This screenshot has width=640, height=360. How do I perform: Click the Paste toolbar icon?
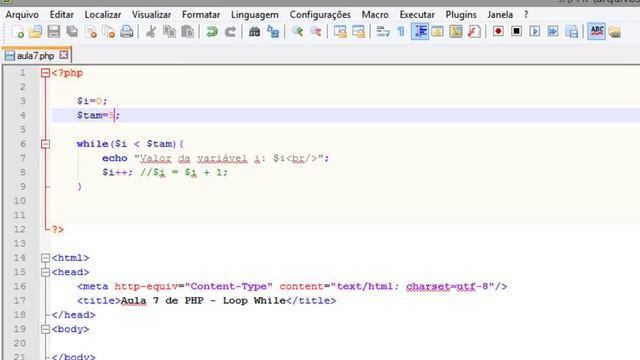(x=187, y=32)
